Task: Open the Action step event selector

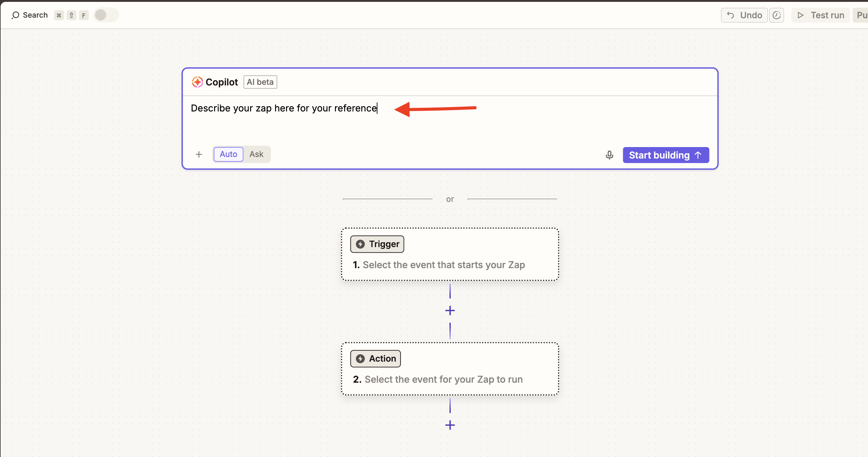Action: tap(443, 380)
